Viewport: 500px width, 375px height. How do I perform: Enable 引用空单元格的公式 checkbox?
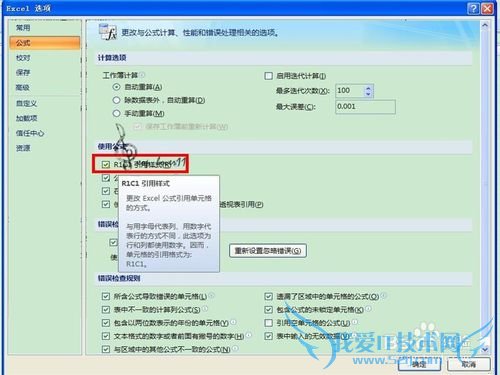(269, 323)
